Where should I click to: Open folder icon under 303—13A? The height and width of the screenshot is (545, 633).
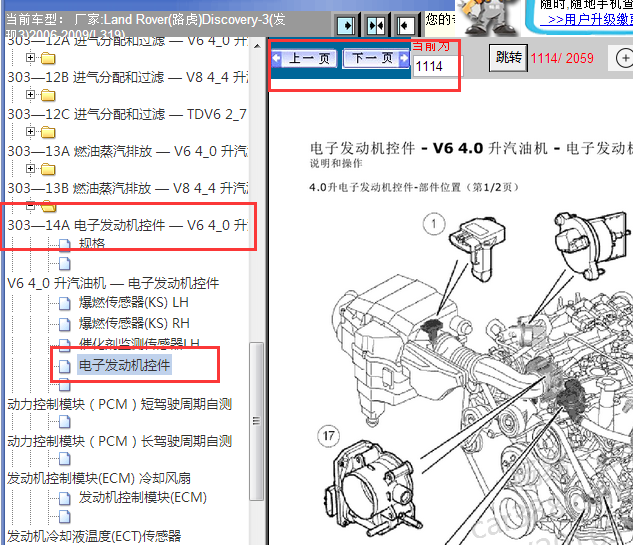48,170
